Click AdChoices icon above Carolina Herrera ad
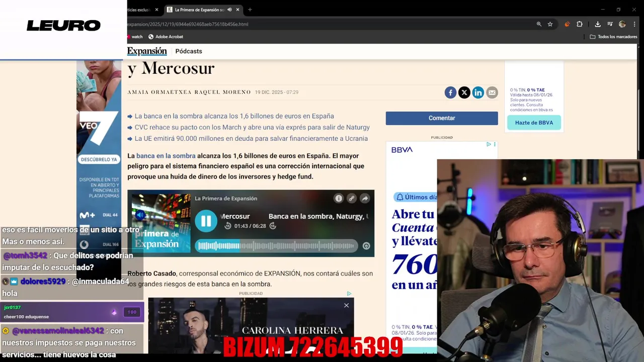This screenshot has width=644, height=362. (x=349, y=294)
